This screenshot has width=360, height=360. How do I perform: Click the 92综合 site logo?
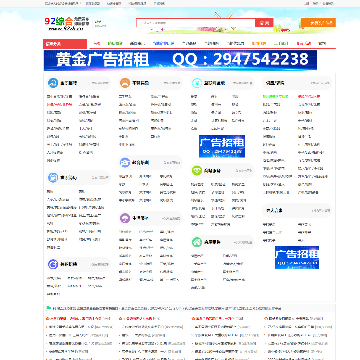(66, 24)
